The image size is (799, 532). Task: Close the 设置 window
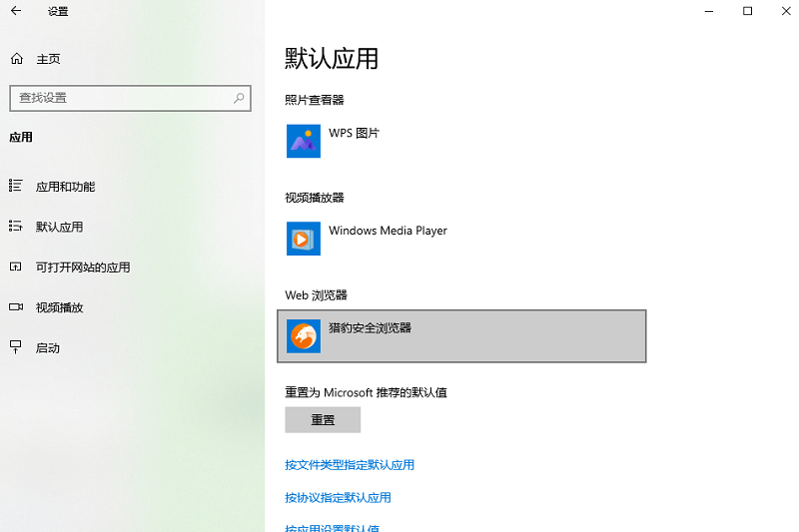point(786,11)
